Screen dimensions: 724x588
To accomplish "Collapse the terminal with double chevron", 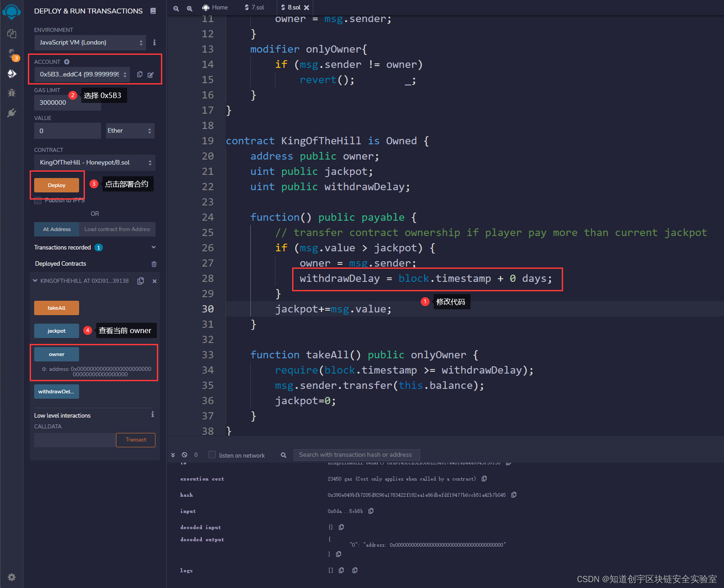I will coord(173,455).
